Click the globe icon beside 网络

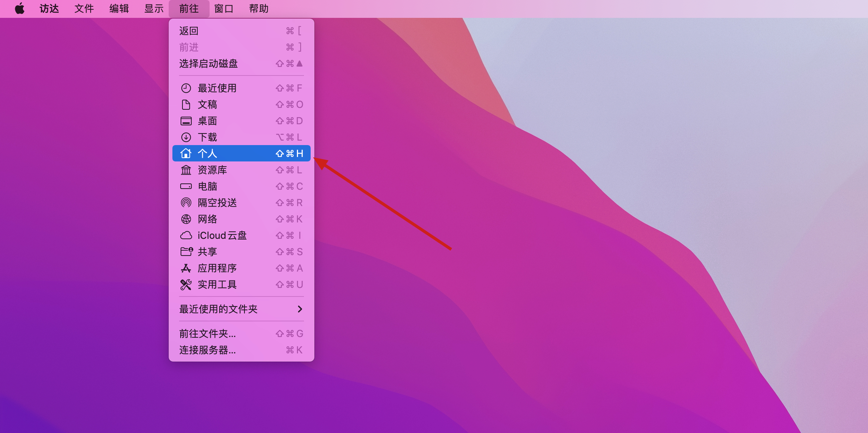point(186,219)
